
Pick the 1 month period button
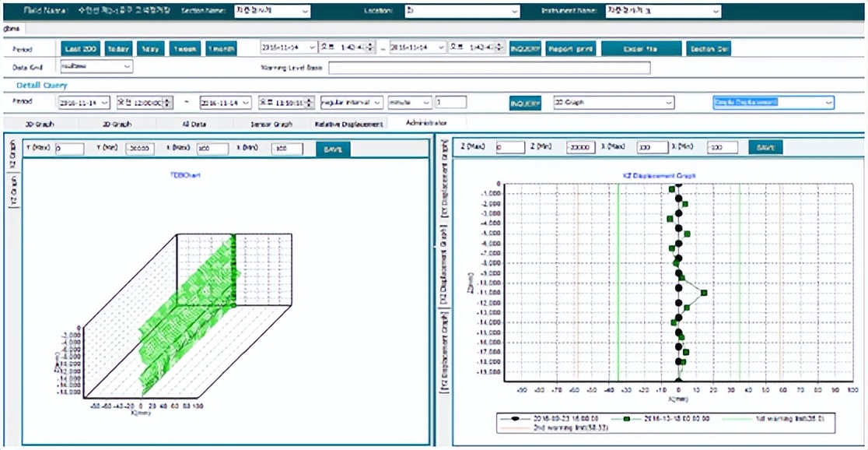tap(222, 48)
